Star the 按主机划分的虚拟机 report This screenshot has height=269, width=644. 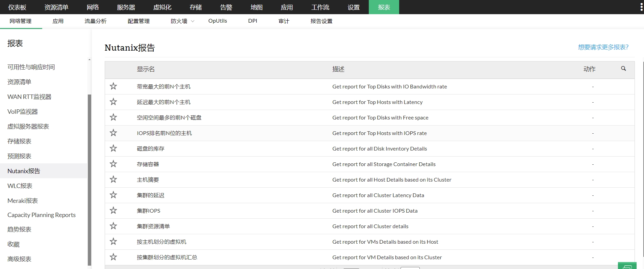click(113, 242)
